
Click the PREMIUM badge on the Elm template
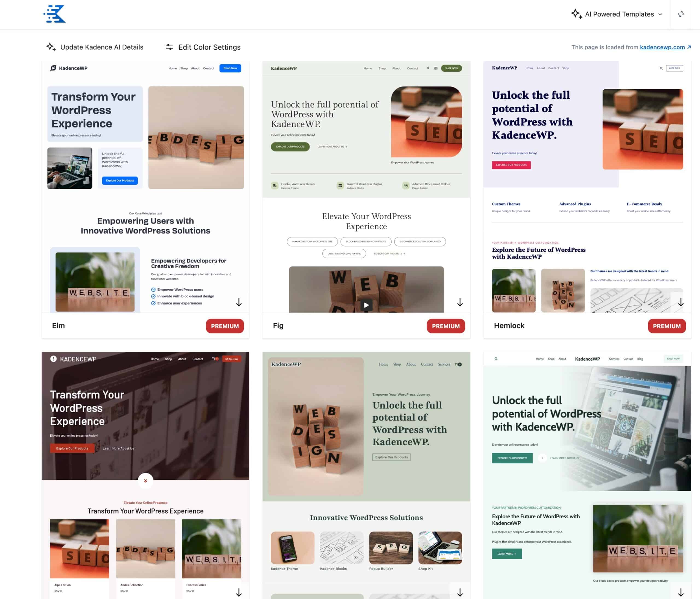(225, 326)
